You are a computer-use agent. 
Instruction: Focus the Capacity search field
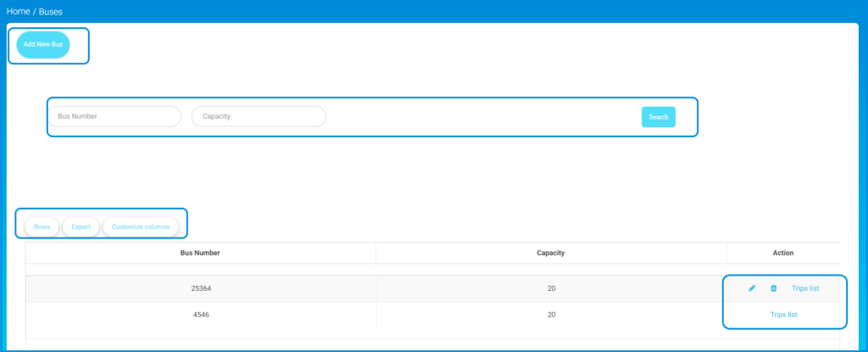pos(259,116)
